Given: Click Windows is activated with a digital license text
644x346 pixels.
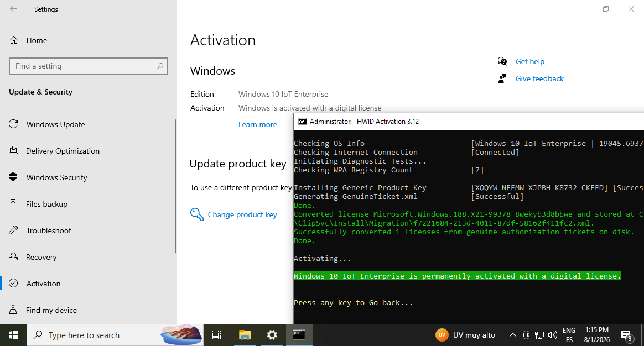Looking at the screenshot, I should coord(310,108).
